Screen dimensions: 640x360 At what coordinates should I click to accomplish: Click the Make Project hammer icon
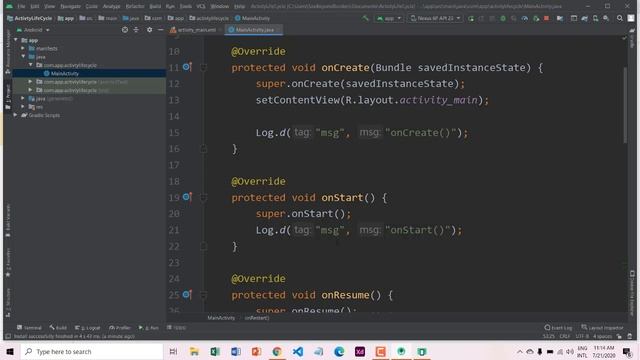pos(365,18)
